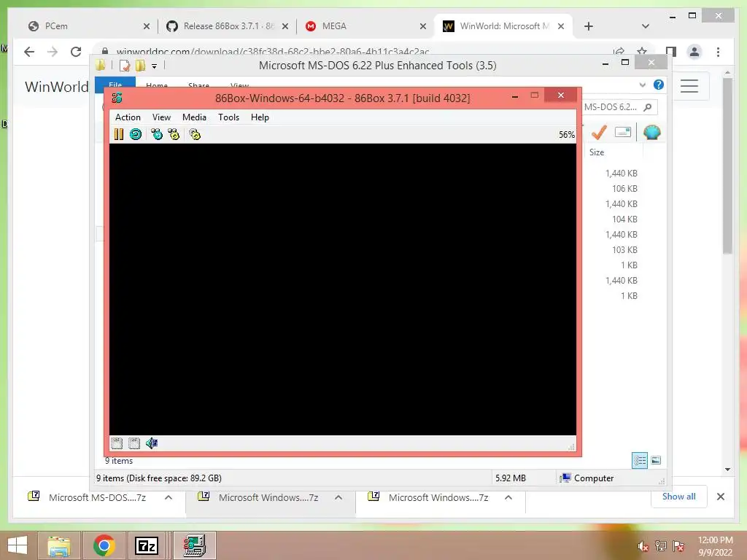
Task: Open 7-Zip from the taskbar
Action: [x=147, y=545]
